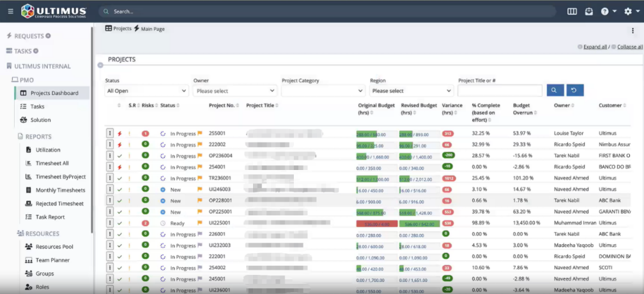This screenshot has width=644, height=294.
Task: Open the inbox icon in the top bar
Action: click(589, 12)
